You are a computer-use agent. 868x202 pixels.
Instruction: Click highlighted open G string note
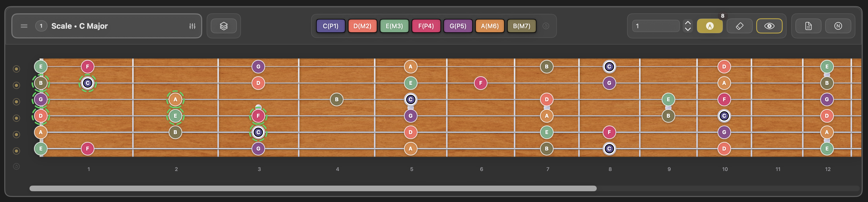(x=41, y=99)
